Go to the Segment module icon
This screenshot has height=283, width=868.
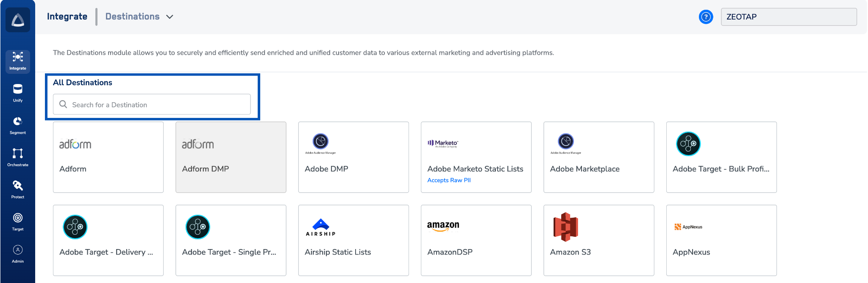tap(18, 125)
